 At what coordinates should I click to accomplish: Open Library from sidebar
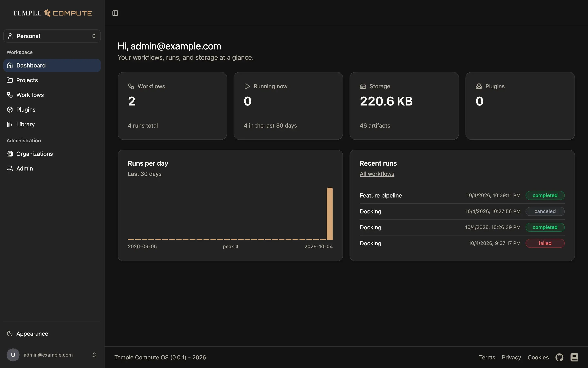tap(52, 124)
